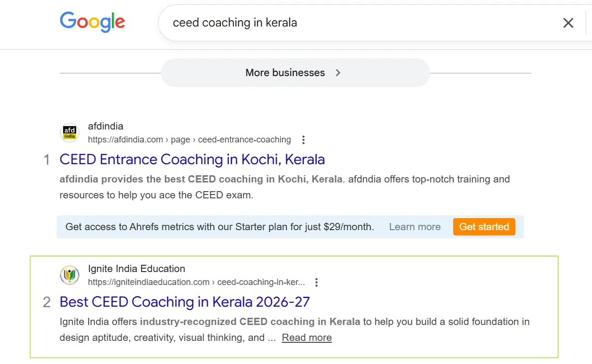
Task: Click the Google logo
Action: (92, 22)
